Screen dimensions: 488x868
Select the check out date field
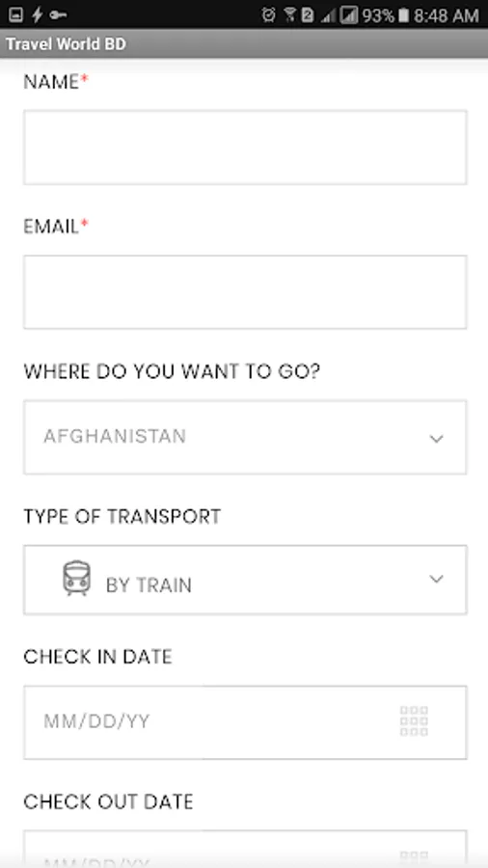(x=245, y=849)
